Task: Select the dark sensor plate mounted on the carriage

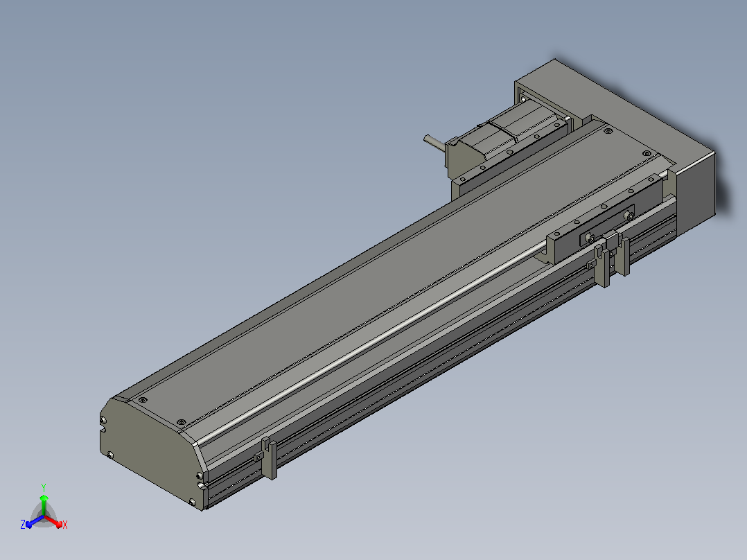Action: tap(606, 226)
